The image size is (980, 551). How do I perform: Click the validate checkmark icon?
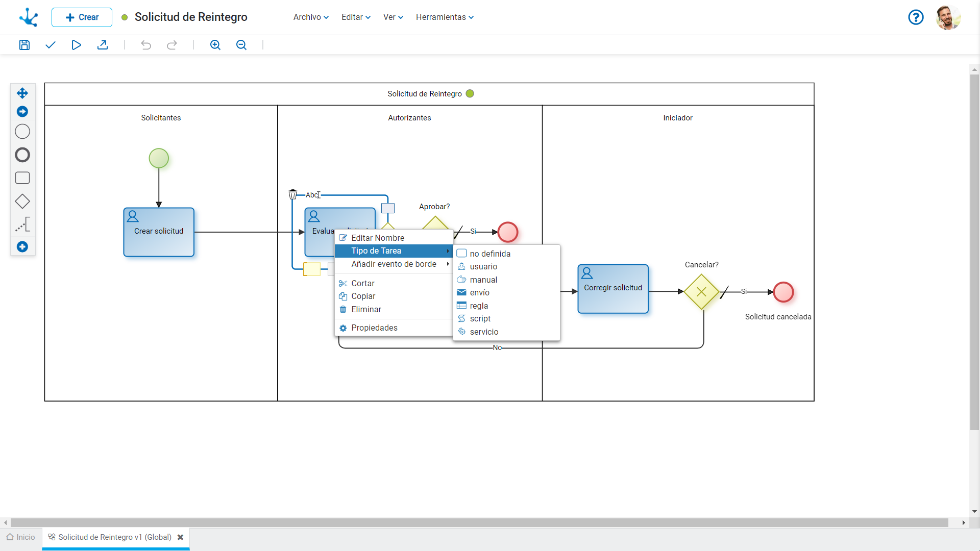click(x=50, y=45)
